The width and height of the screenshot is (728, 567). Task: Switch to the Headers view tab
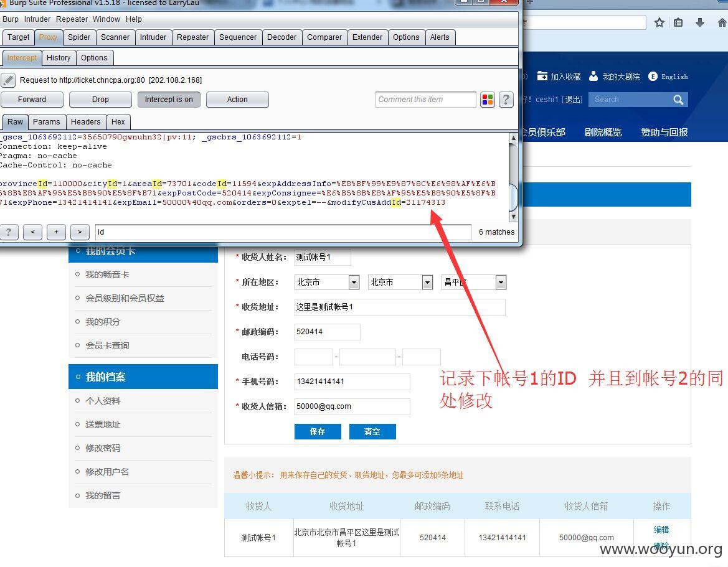pos(85,121)
